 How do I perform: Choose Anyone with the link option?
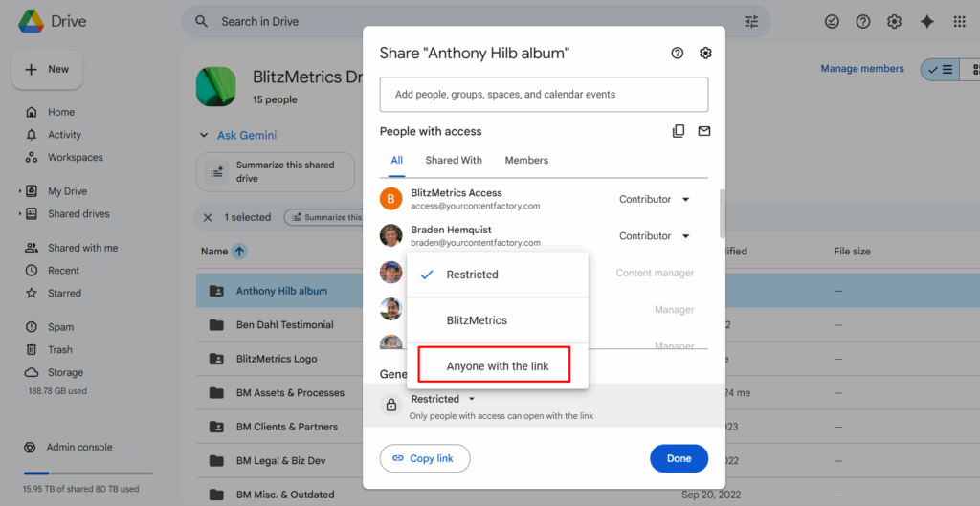coord(497,366)
